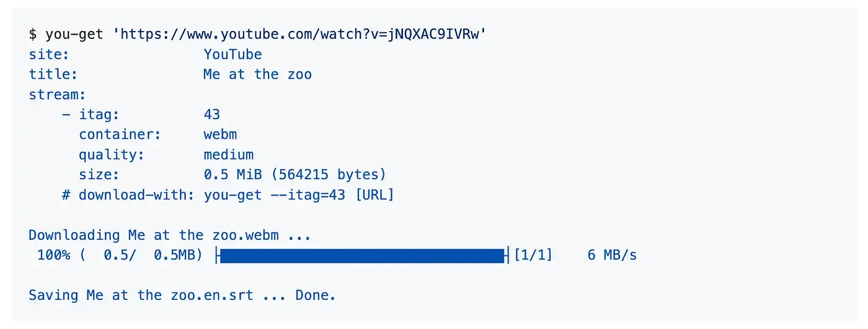Click the "- itag:" label

tap(91, 115)
